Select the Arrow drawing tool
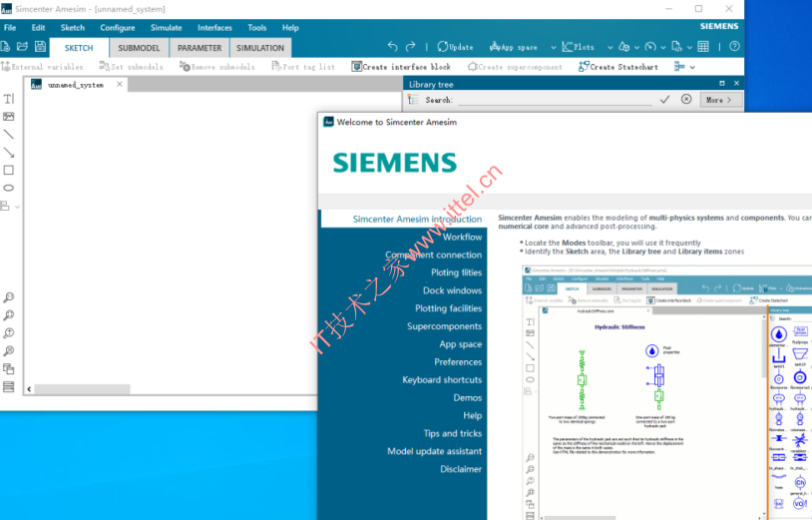The height and width of the screenshot is (520, 812). coord(9,153)
